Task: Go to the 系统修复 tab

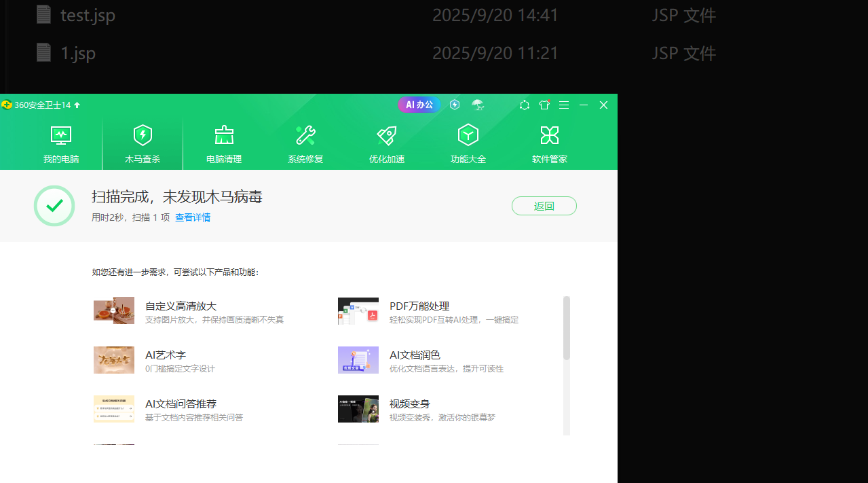Action: 305,145
